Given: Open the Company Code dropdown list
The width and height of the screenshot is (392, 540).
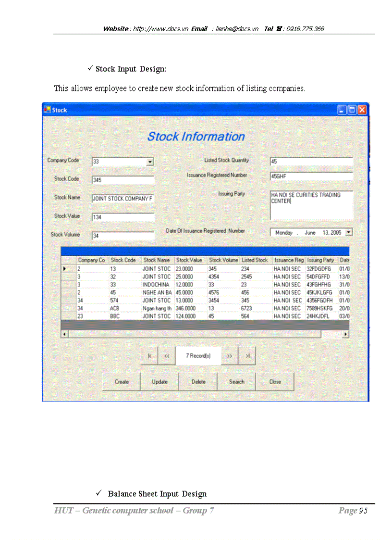Looking at the screenshot, I should click(x=149, y=162).
